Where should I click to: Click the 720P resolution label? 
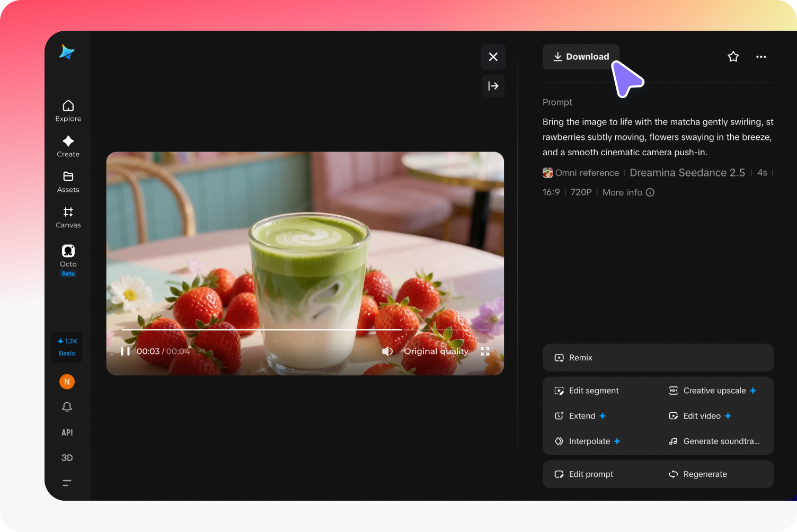coord(581,192)
